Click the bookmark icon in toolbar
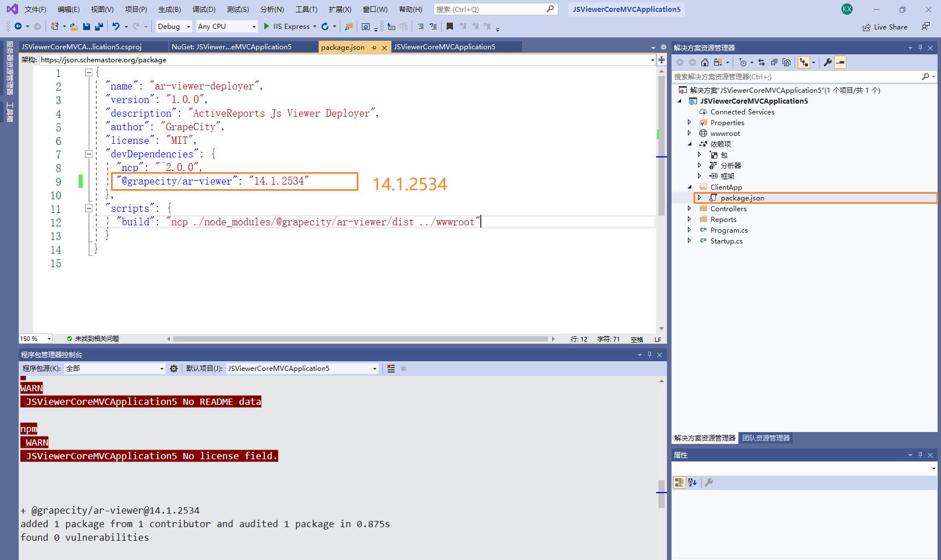Screen dimensions: 941x560 (x=450, y=27)
